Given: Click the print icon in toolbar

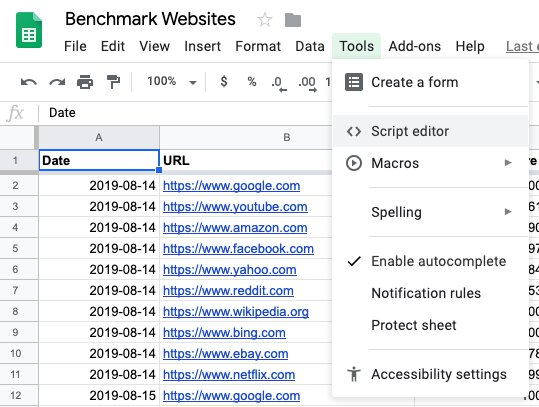Looking at the screenshot, I should coord(85,82).
